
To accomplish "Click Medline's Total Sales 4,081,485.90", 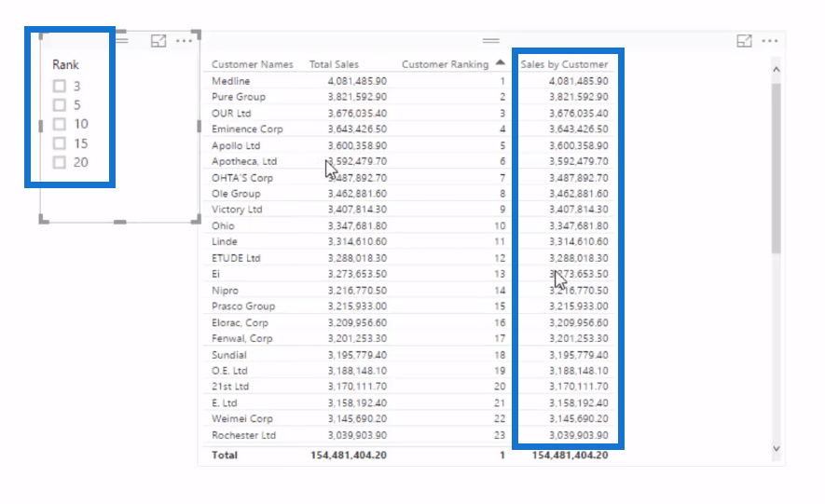I will pyautogui.click(x=357, y=81).
